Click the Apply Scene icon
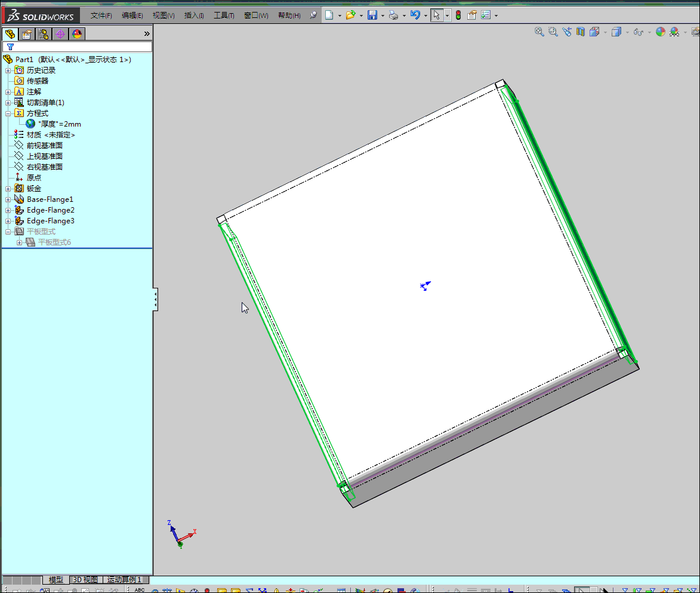Screen dimensions: 700x593 (674, 32)
